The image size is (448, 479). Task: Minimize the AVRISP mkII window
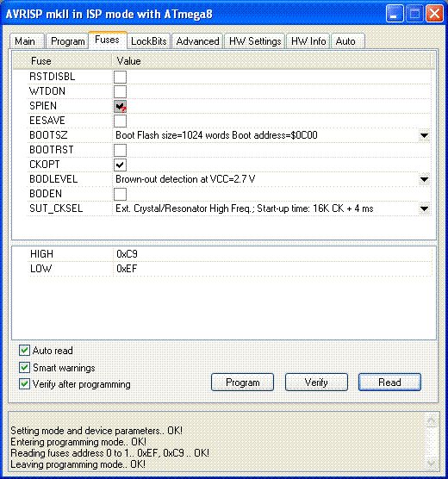pyautogui.click(x=394, y=14)
